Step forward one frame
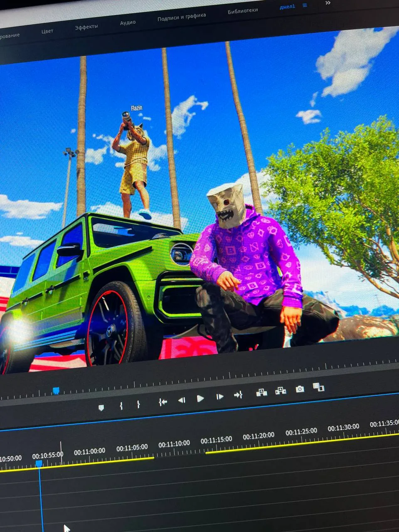399x532 pixels. (220, 397)
